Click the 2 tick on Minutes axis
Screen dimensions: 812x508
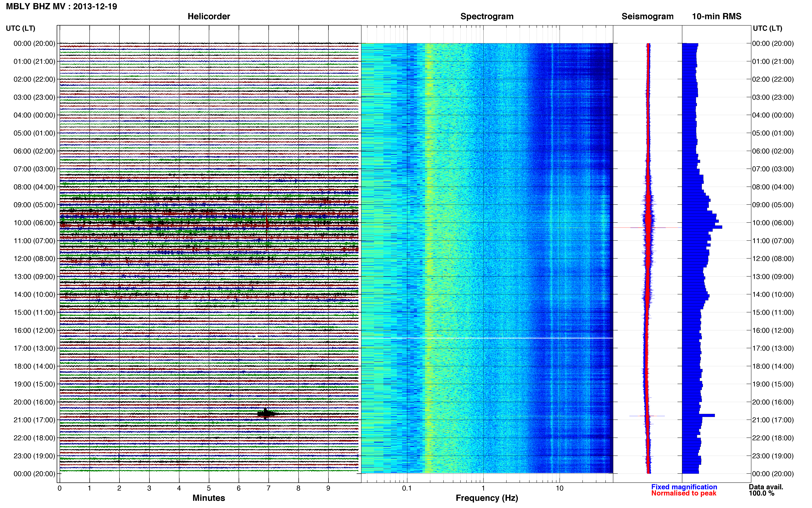(x=119, y=488)
